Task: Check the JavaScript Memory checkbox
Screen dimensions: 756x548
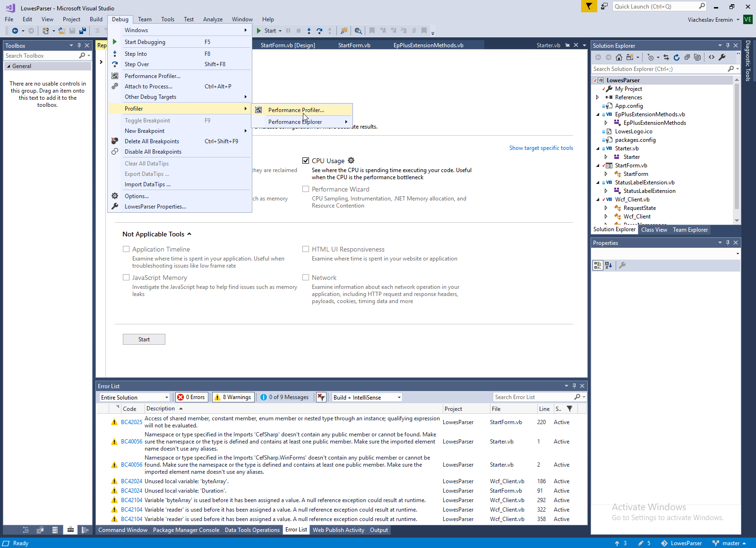Action: tap(126, 278)
